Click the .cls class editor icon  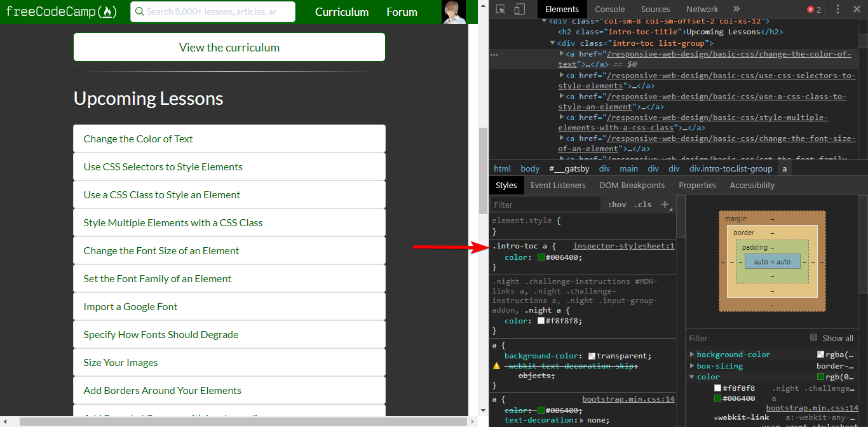tap(642, 204)
